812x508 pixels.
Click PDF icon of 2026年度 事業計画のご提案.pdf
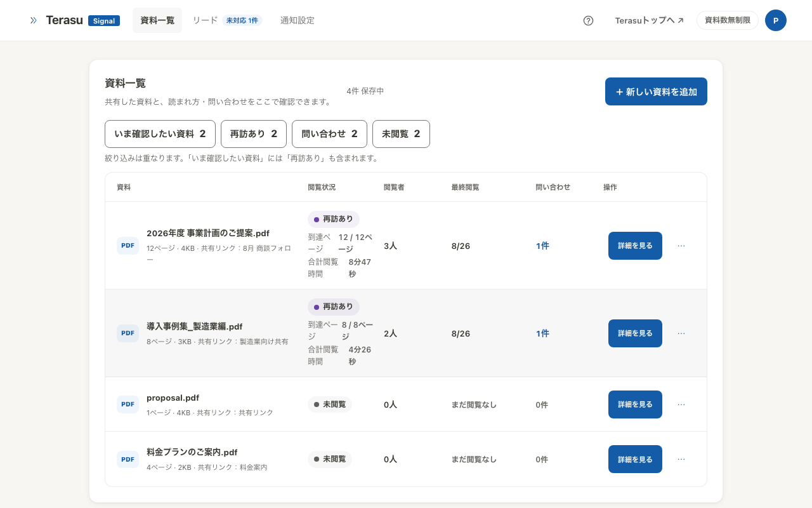click(x=128, y=246)
